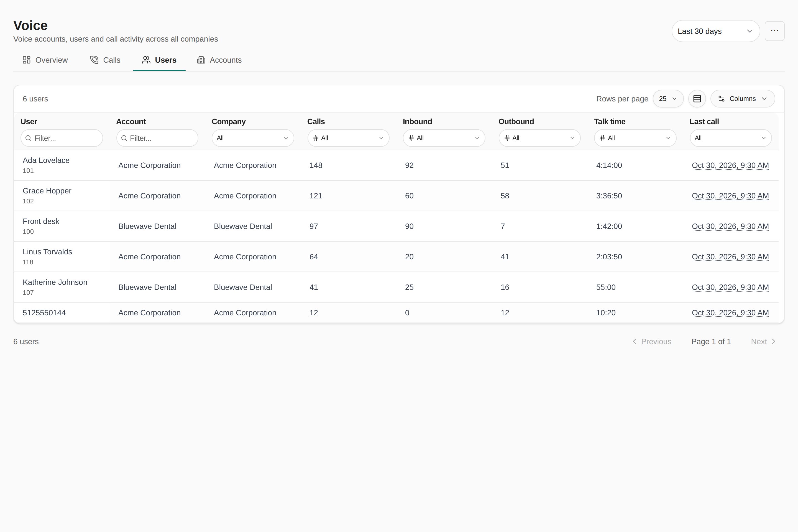Select the Katherine Johnson user name
The image size is (798, 532).
(55, 282)
